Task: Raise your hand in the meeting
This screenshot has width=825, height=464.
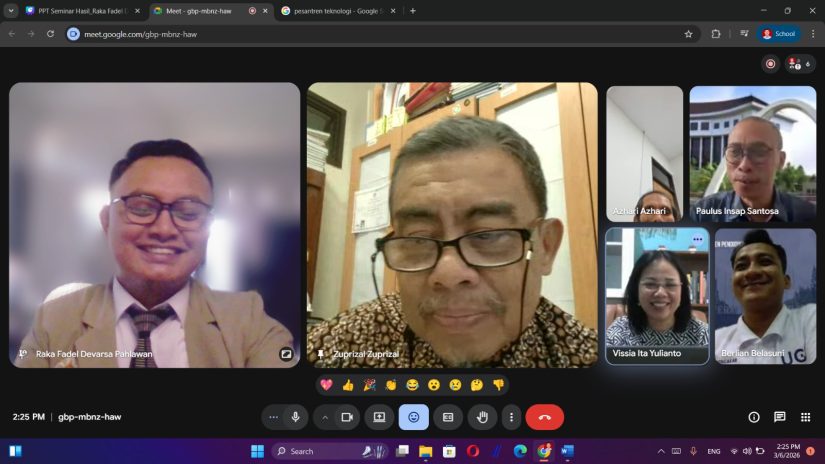Action: 482,417
